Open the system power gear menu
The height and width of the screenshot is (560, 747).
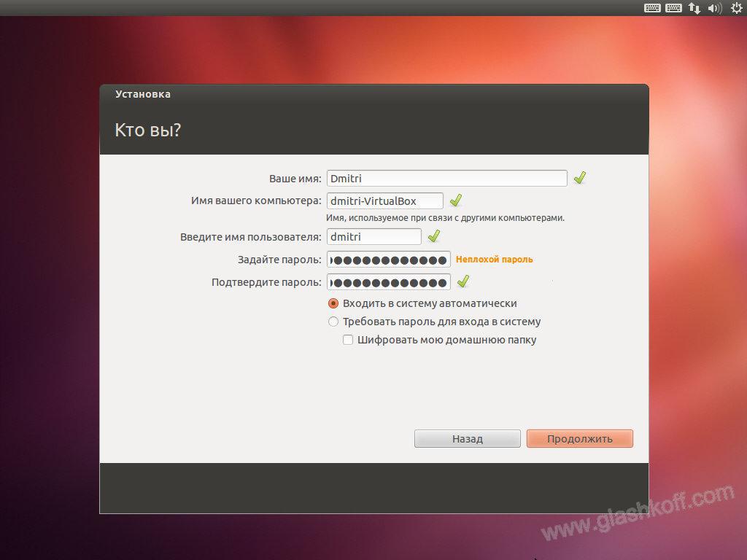(737, 8)
